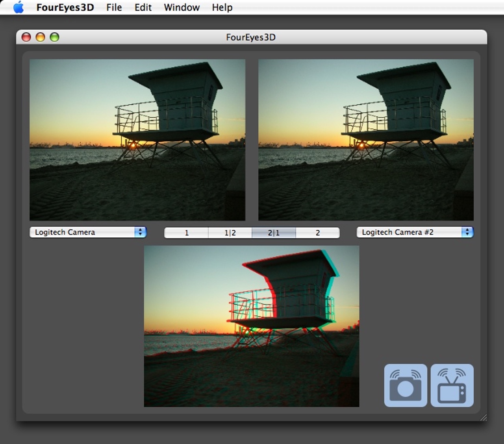Screen dimensions: 504x444
Task: Click the left camera preview image
Action: [137, 140]
